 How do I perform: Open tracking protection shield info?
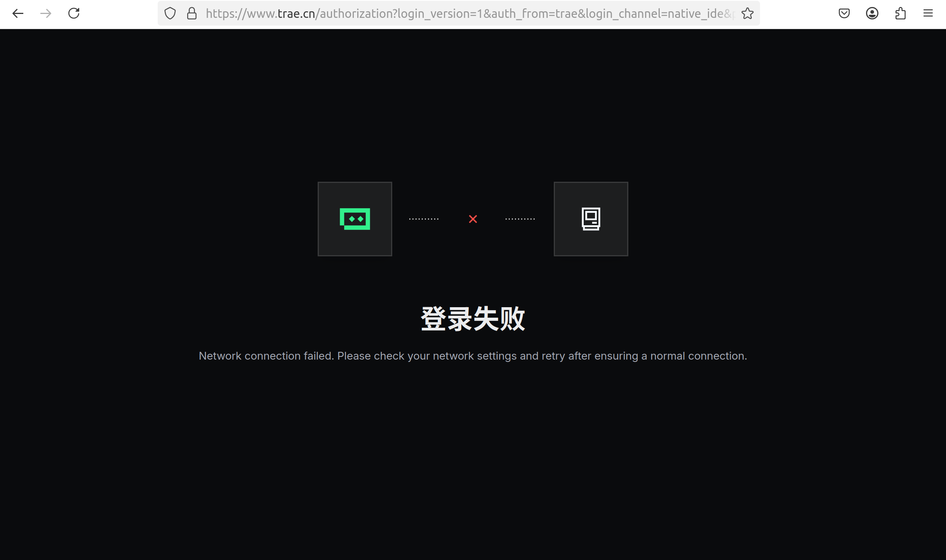pyautogui.click(x=170, y=14)
